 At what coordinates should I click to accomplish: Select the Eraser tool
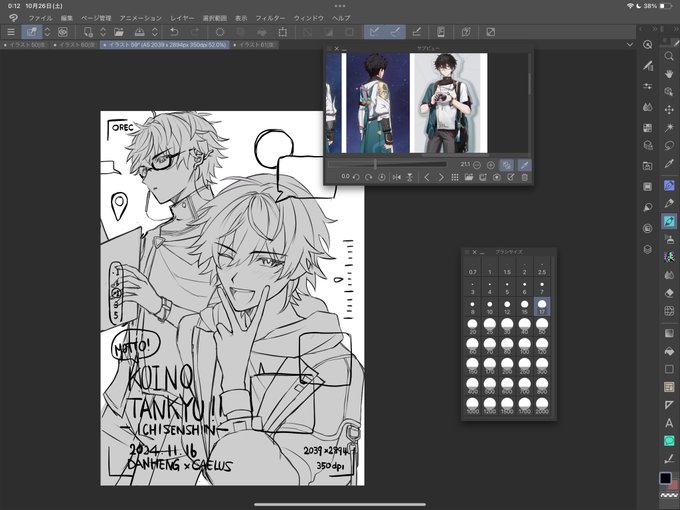[x=669, y=293]
